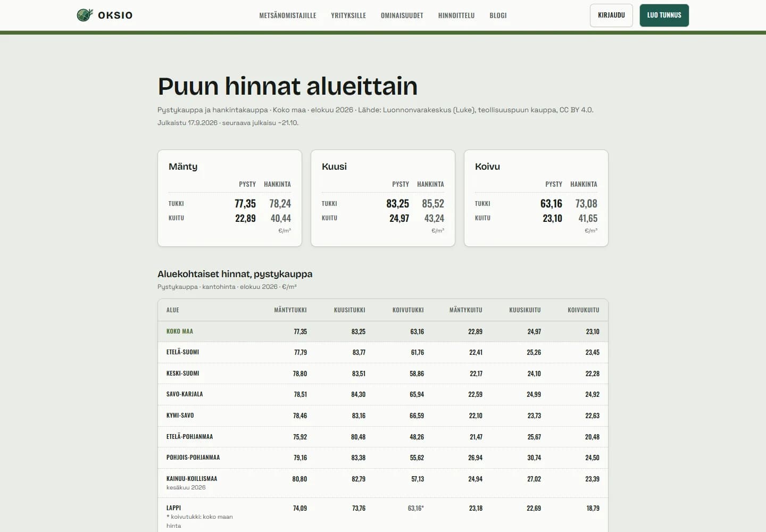Click the KOIVUTUKKI column header
Viewport: 766px width, 532px height.
pos(408,310)
